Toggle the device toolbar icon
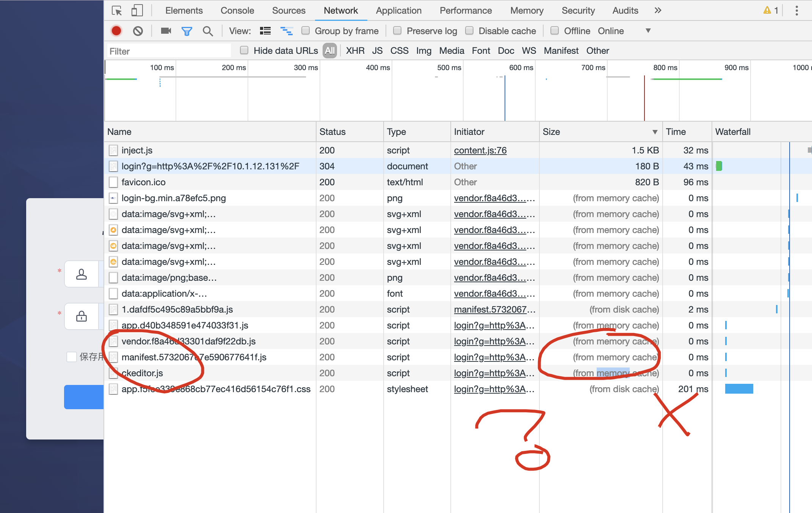 click(x=137, y=11)
